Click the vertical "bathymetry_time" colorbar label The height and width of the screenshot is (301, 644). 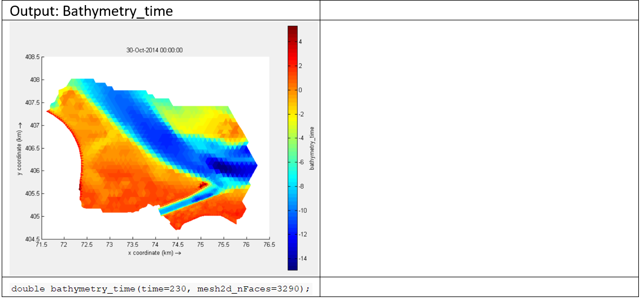312,148
